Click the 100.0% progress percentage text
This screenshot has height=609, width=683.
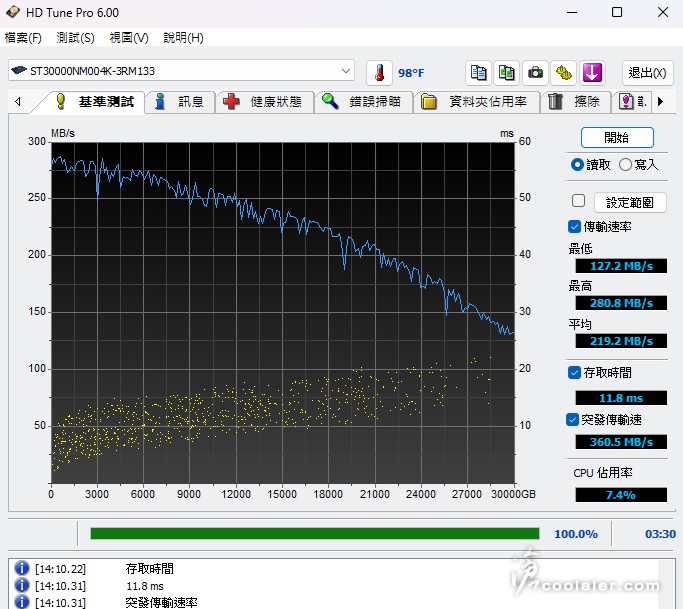(x=576, y=534)
